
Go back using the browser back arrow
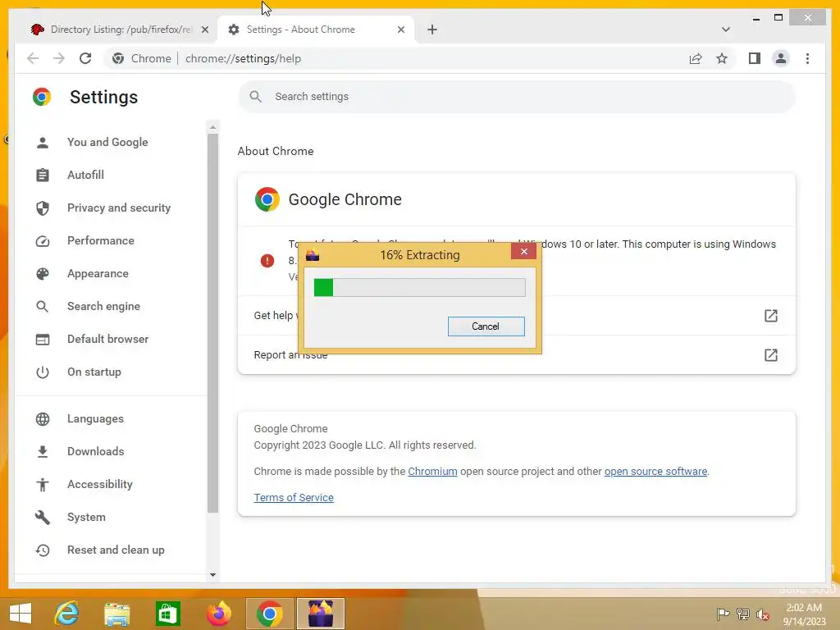tap(33, 58)
